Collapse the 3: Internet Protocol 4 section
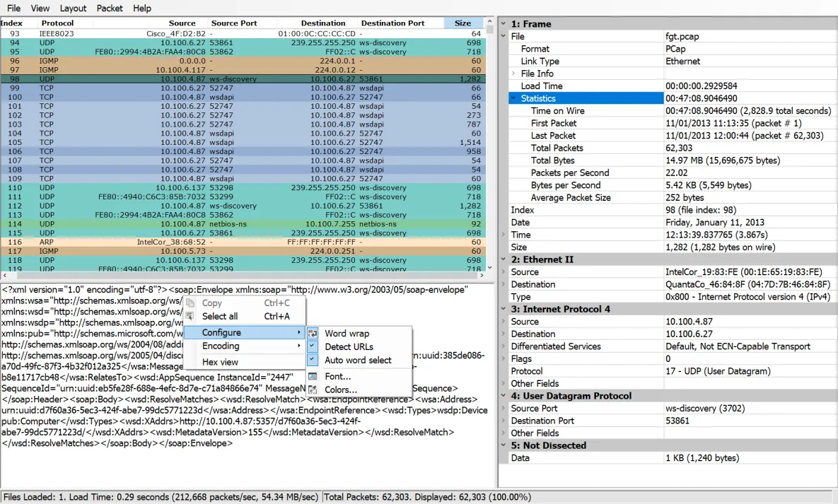This screenshot has height=504, width=838. [504, 309]
